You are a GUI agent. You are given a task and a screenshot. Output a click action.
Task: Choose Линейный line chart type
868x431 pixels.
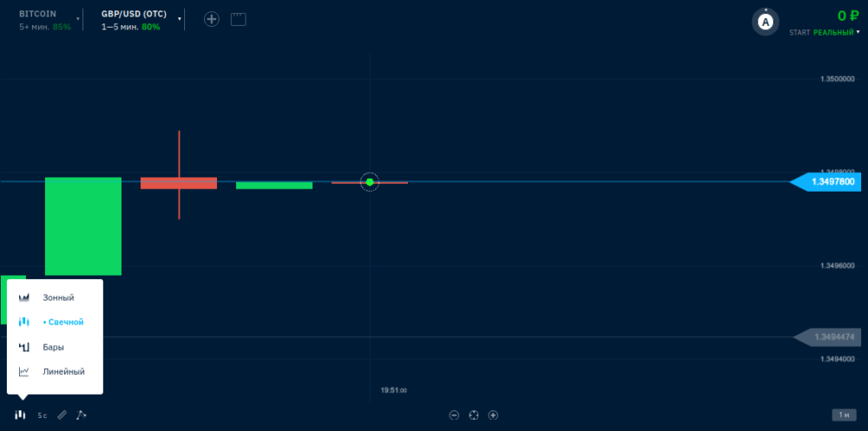click(x=63, y=371)
